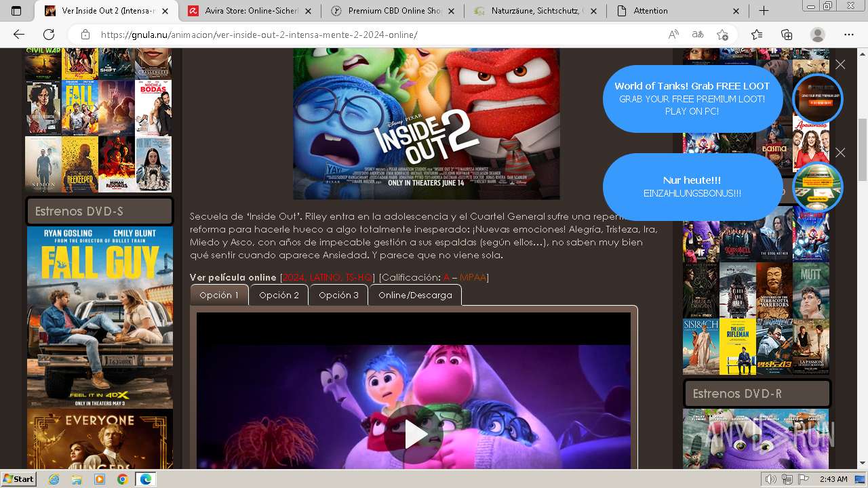The width and height of the screenshot is (868, 488).
Task: Open the Beekeeper poster thumbnail
Action: (x=79, y=165)
